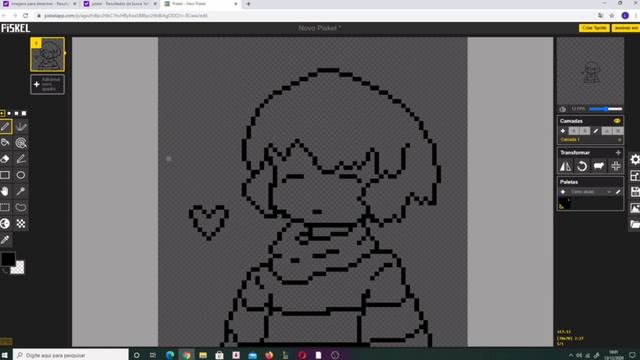Switch to the first browser tab
Viewport: 640px width, 360px height.
[40, 4]
